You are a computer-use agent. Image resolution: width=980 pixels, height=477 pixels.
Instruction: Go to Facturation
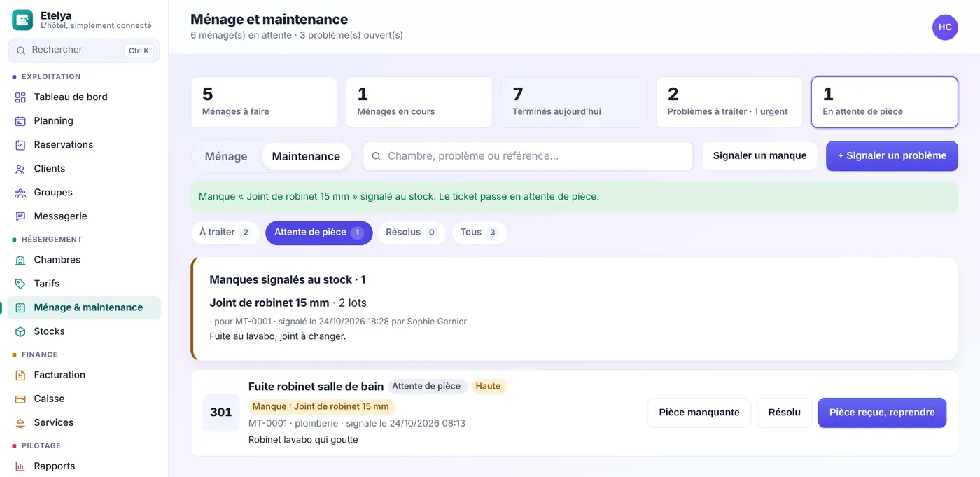tap(84, 375)
